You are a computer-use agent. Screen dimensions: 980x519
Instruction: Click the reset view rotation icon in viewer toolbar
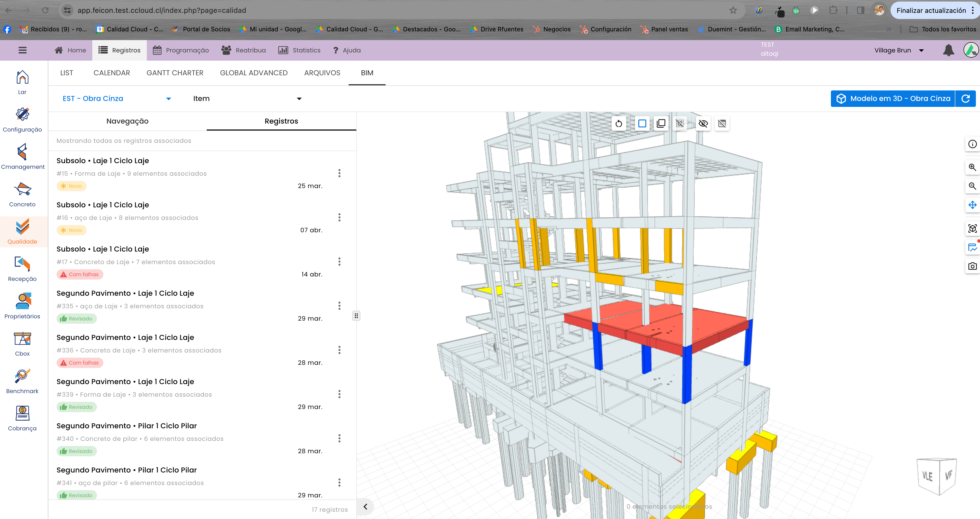[619, 124]
